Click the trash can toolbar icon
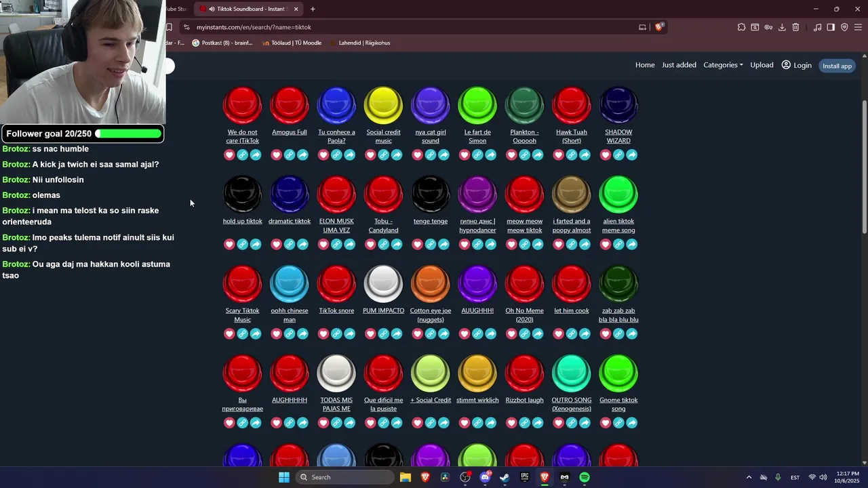Viewport: 868px width, 488px height. [x=795, y=27]
